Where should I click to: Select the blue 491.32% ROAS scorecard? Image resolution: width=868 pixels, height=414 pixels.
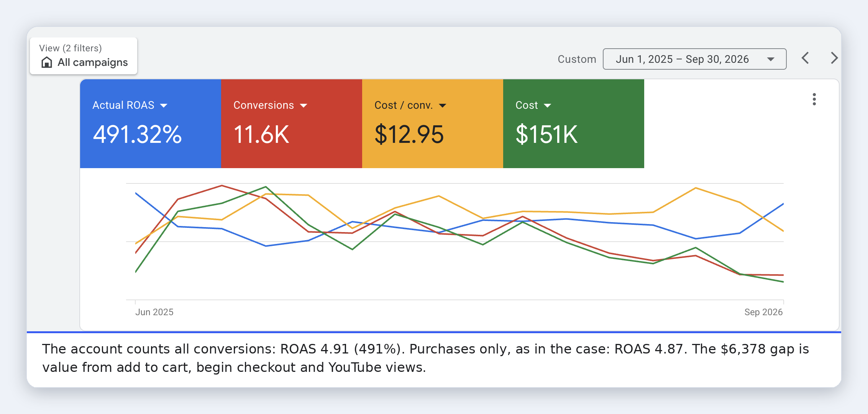pos(151,124)
